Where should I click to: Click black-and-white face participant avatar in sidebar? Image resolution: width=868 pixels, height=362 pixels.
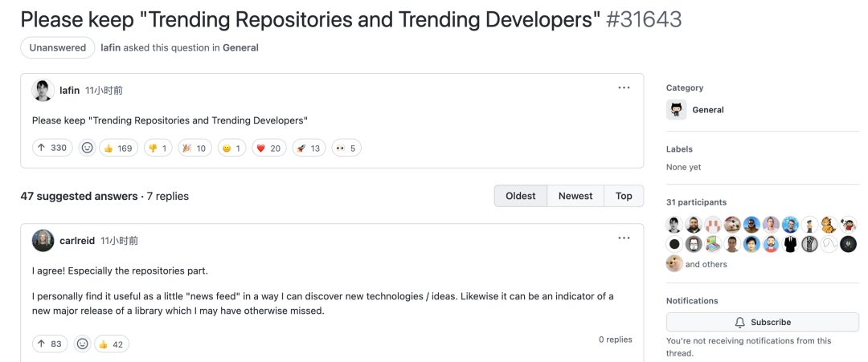point(674,225)
